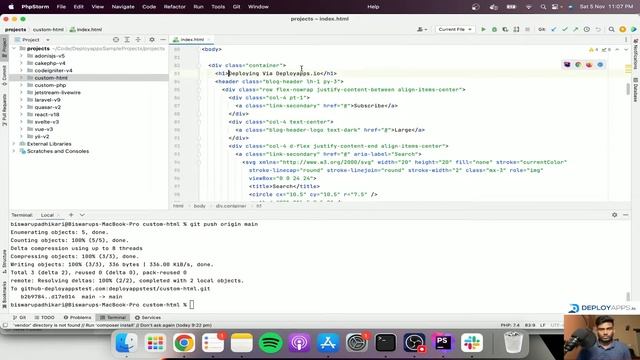
Task: Click the custom-html breadcrumb in navigation bar
Action: click(48, 29)
